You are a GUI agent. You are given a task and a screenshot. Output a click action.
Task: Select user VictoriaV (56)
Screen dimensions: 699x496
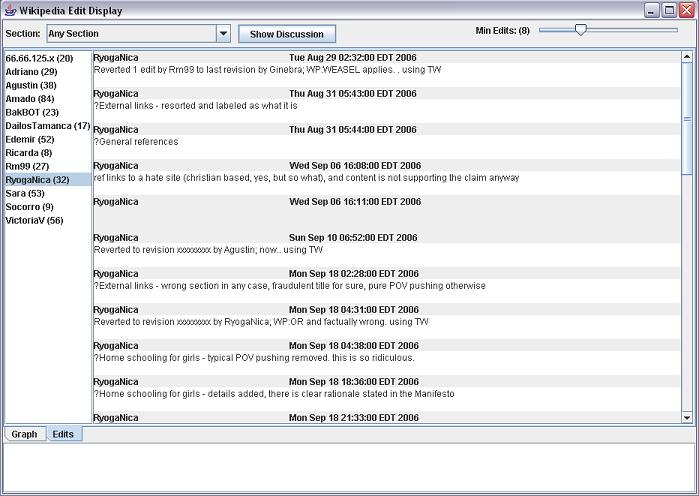pyautogui.click(x=48, y=220)
